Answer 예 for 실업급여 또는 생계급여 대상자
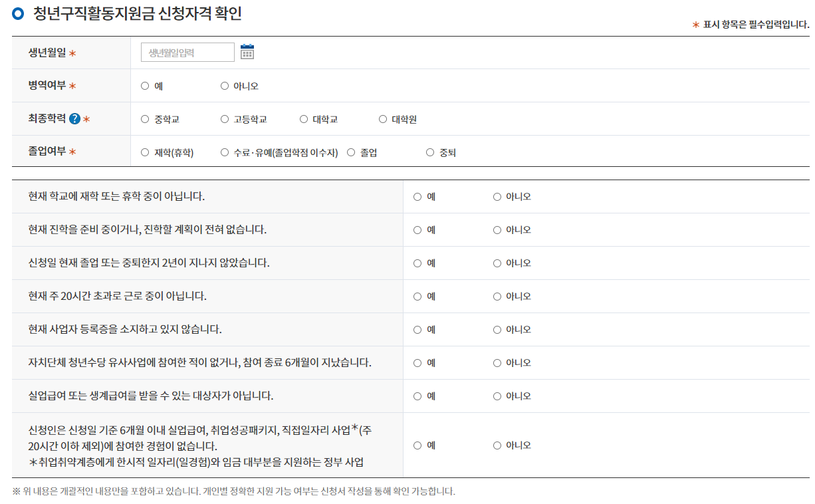This screenshot has width=815, height=504. [x=417, y=396]
